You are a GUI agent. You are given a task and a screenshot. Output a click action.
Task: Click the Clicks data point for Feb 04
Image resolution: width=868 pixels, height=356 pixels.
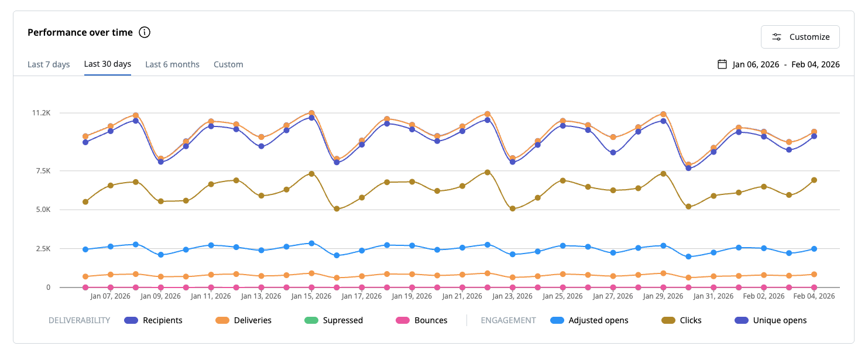[x=814, y=180]
